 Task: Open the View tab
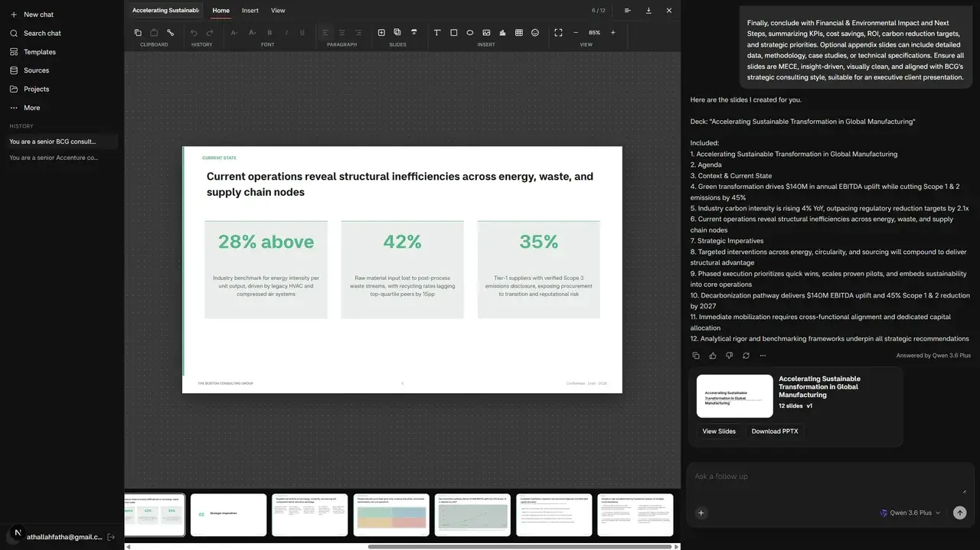(x=278, y=11)
